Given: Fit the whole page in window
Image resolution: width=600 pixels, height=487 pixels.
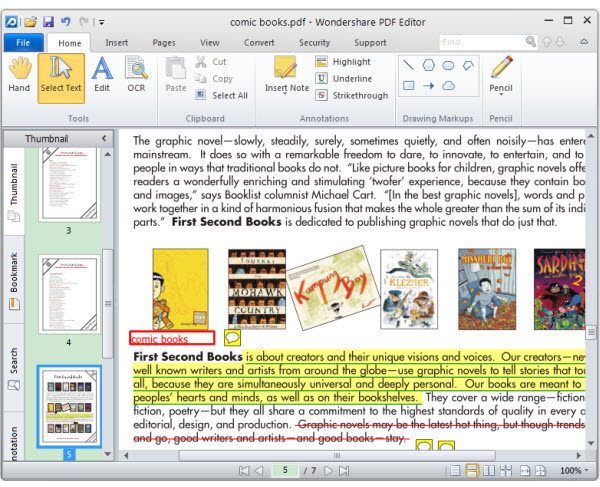Looking at the screenshot, I should [x=541, y=471].
